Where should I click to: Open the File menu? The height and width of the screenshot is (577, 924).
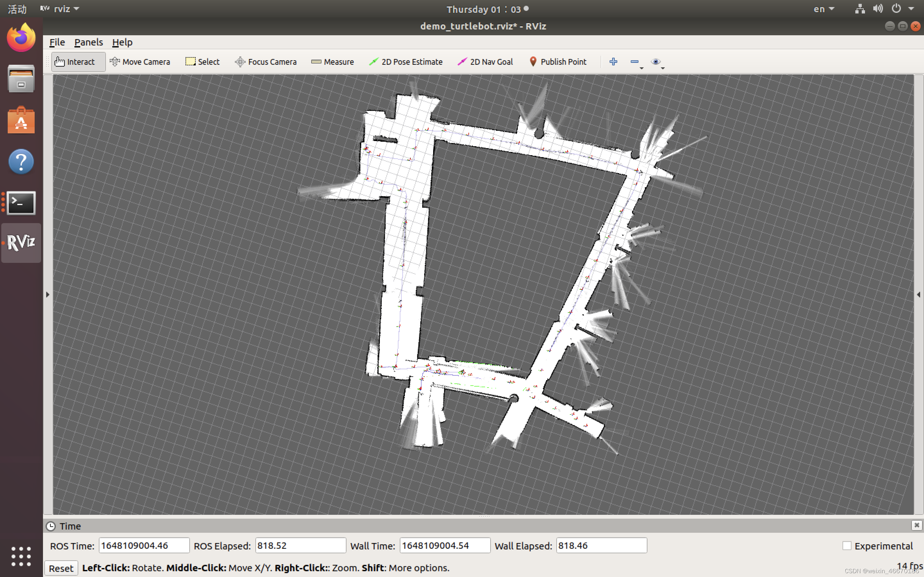57,42
